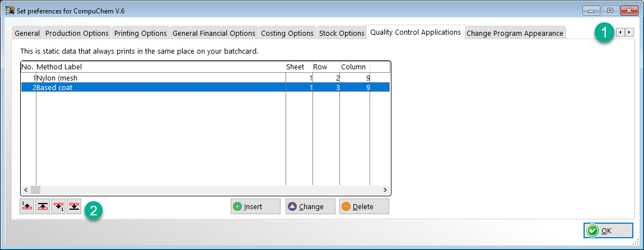The height and width of the screenshot is (250, 644).
Task: Click the Delete button
Action: (x=365, y=206)
